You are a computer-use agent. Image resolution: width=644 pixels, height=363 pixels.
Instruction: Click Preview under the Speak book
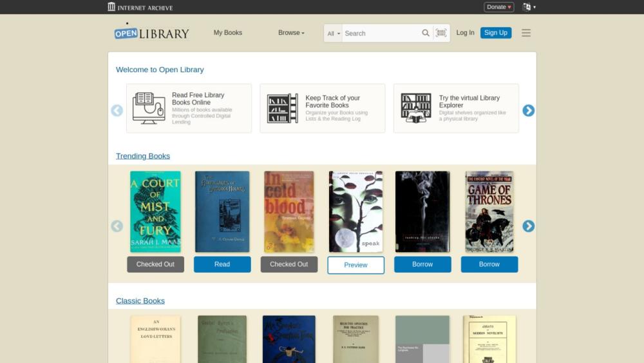coord(355,265)
